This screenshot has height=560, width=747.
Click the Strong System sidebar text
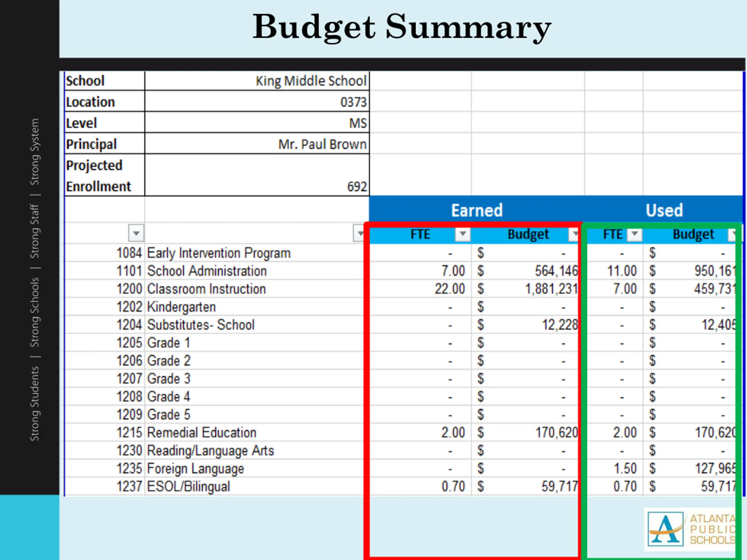point(35,152)
